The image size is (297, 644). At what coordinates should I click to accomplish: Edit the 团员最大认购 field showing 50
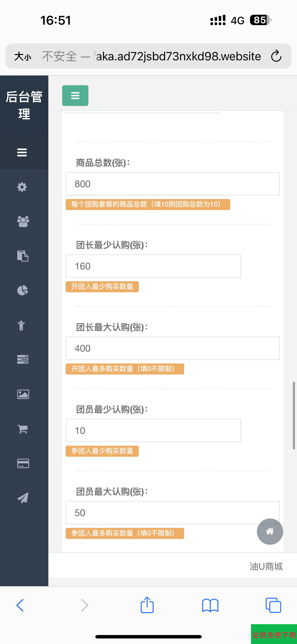172,512
